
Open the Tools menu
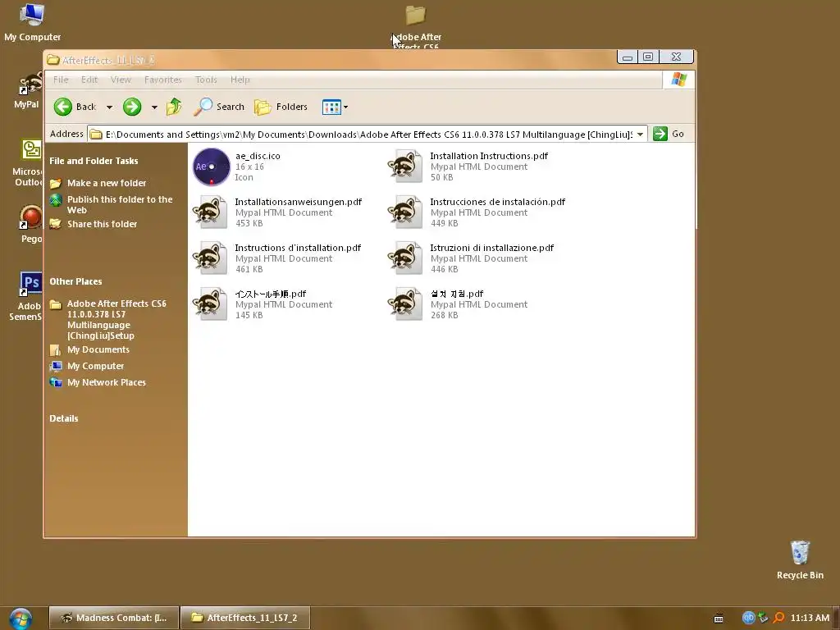tap(206, 80)
